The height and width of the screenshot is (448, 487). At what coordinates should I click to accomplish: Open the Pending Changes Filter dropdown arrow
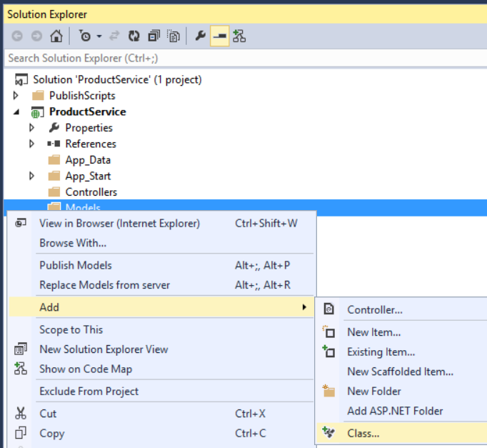(x=99, y=36)
